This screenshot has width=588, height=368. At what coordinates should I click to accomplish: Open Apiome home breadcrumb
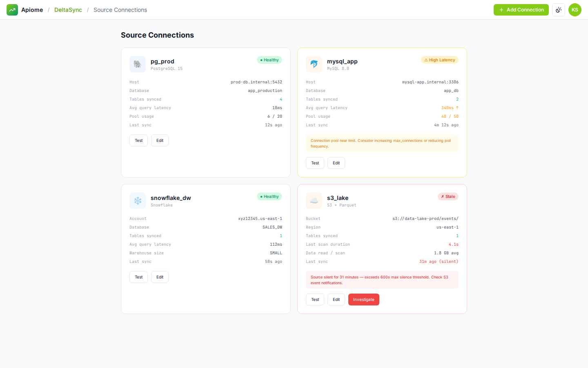32,10
